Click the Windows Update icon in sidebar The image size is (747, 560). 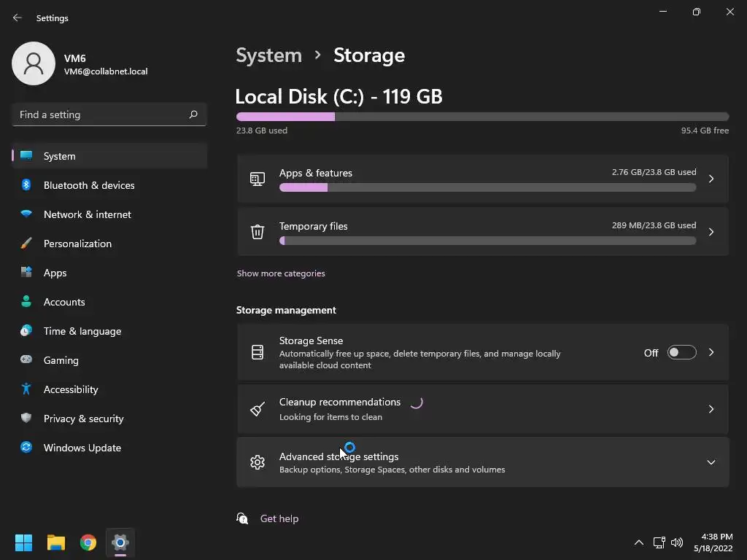tap(26, 448)
